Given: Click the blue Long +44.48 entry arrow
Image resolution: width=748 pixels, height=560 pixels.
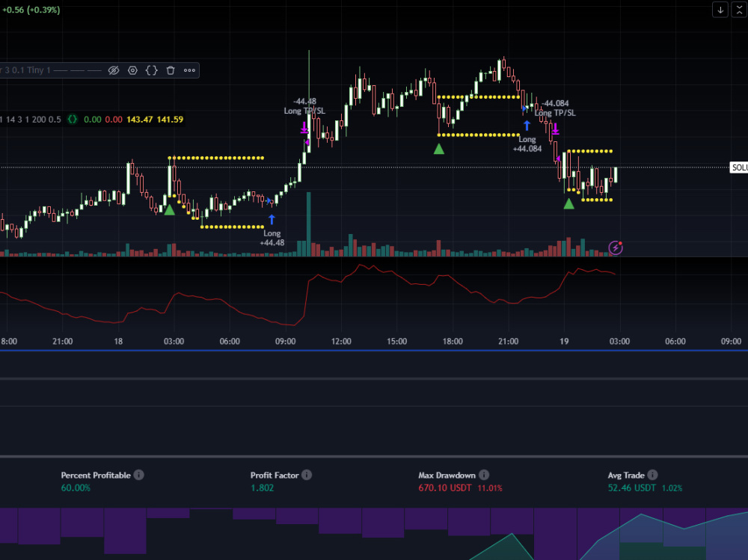Looking at the screenshot, I should [x=272, y=219].
